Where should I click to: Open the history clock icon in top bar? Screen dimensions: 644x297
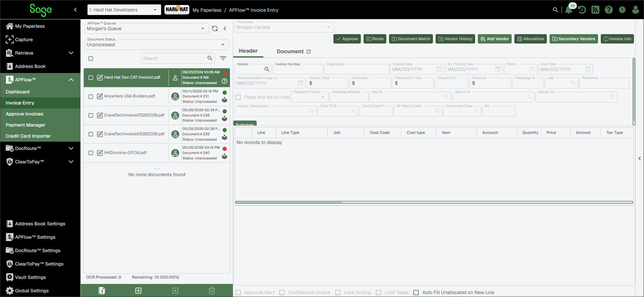(582, 10)
